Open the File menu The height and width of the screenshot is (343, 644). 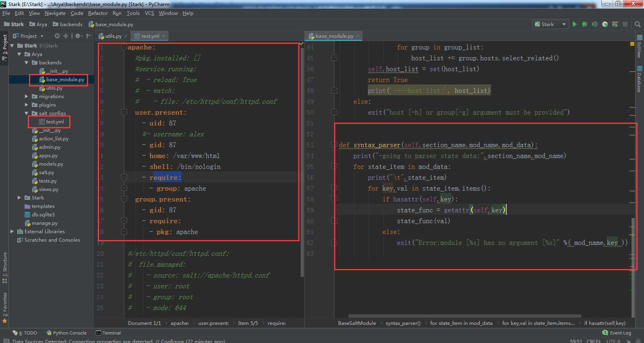click(x=6, y=13)
